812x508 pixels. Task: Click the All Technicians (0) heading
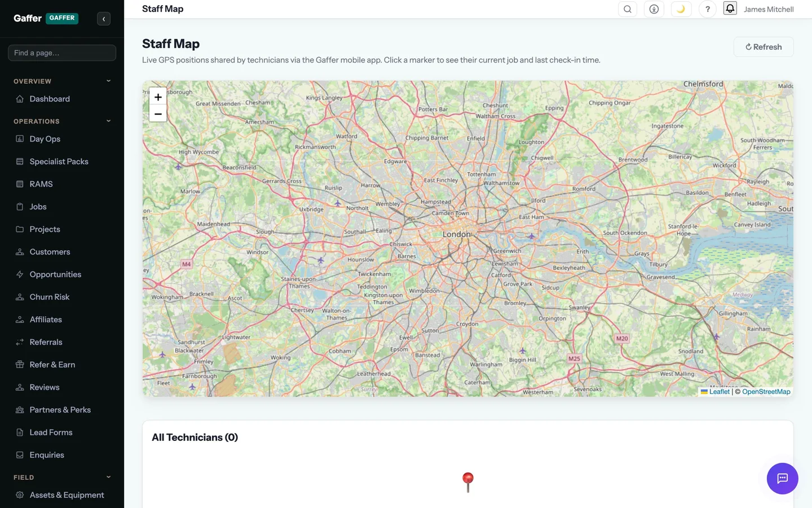pyautogui.click(x=195, y=437)
